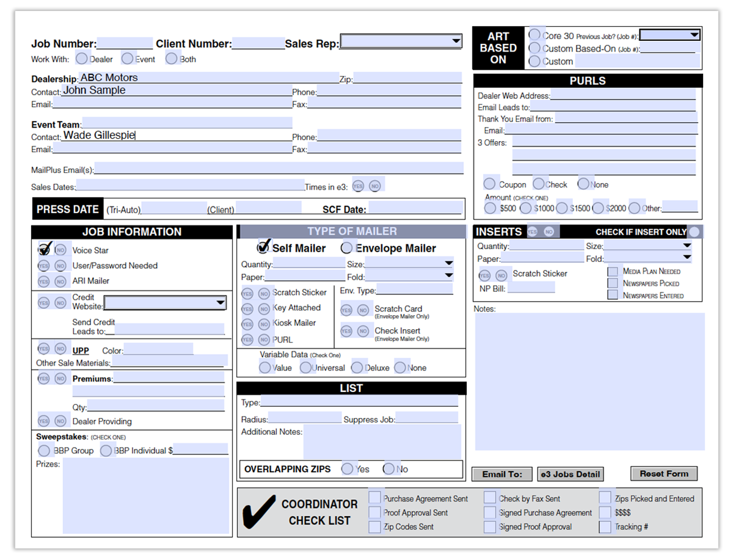This screenshot has width=733, height=560.
Task: Select the $1000 amount option
Action: coord(526,208)
